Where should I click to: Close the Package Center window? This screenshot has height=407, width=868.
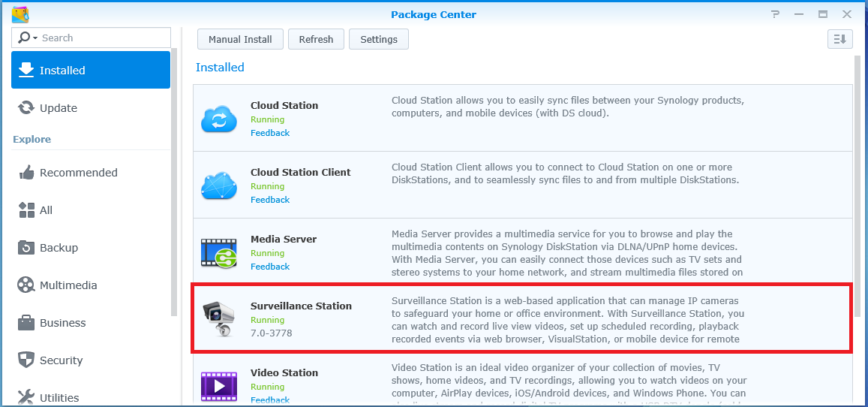tap(846, 14)
